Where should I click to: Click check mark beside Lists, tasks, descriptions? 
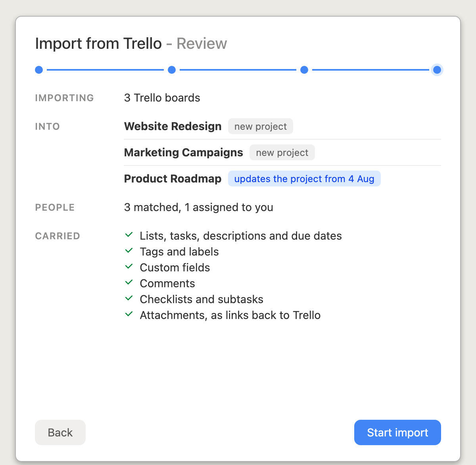[x=129, y=235]
